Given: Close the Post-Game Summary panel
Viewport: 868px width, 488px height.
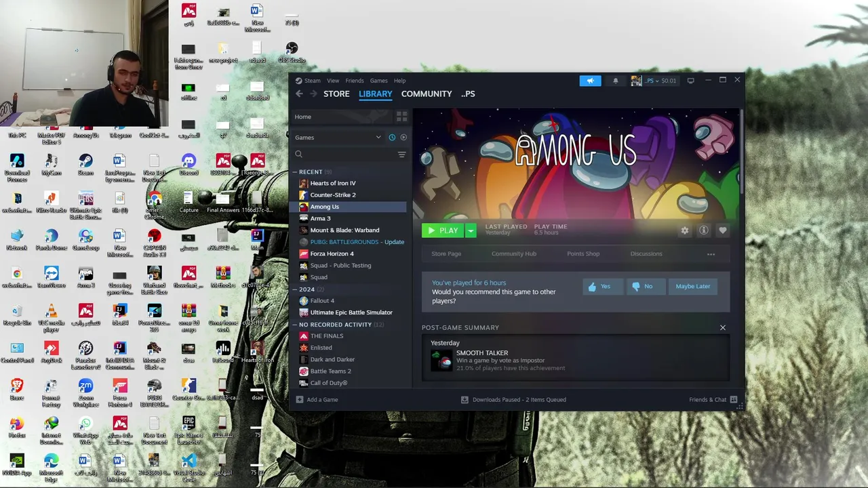Looking at the screenshot, I should coord(723,327).
